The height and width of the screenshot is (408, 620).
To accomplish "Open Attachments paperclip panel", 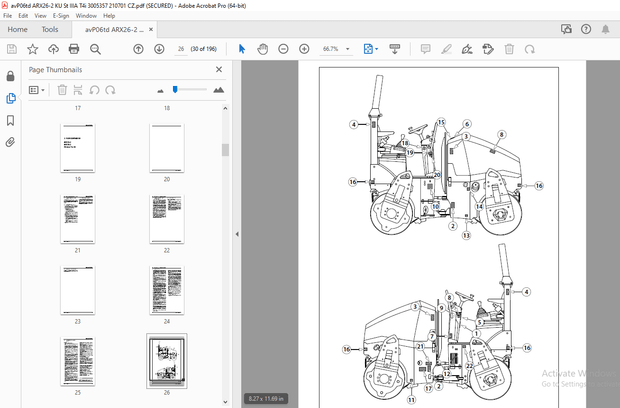I will (11, 142).
